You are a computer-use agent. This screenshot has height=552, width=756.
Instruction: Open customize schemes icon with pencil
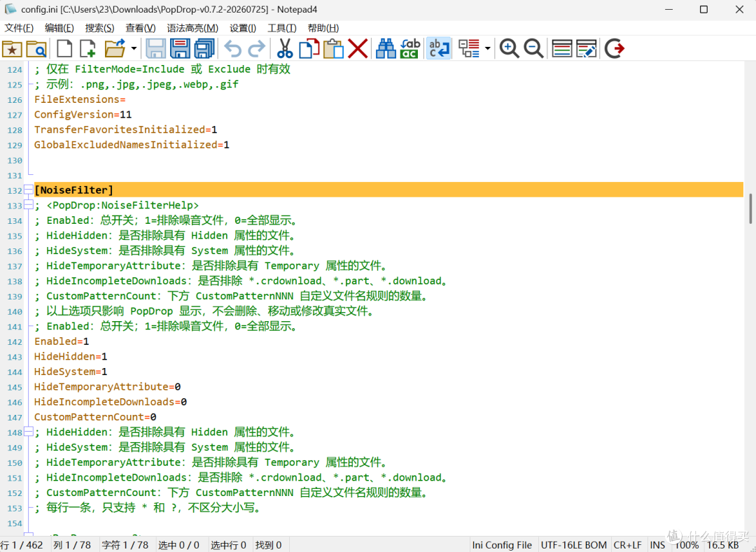pyautogui.click(x=586, y=49)
